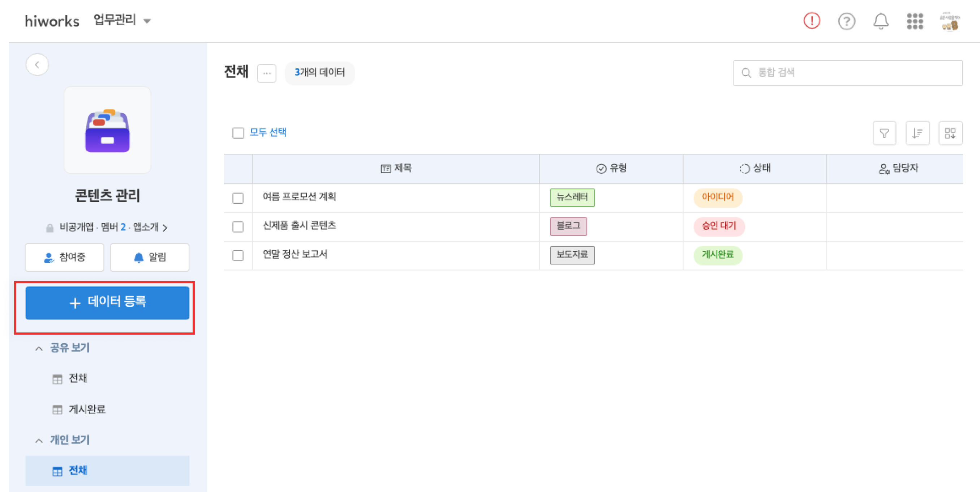Image resolution: width=980 pixels, height=492 pixels.
Task: Collapse the 공유 보기 section
Action: (x=39, y=348)
